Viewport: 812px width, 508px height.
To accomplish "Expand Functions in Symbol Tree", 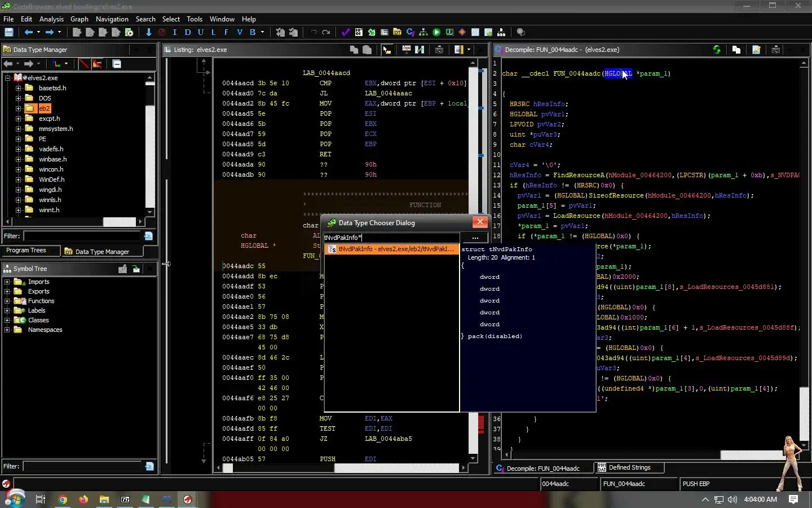I will click(x=7, y=301).
